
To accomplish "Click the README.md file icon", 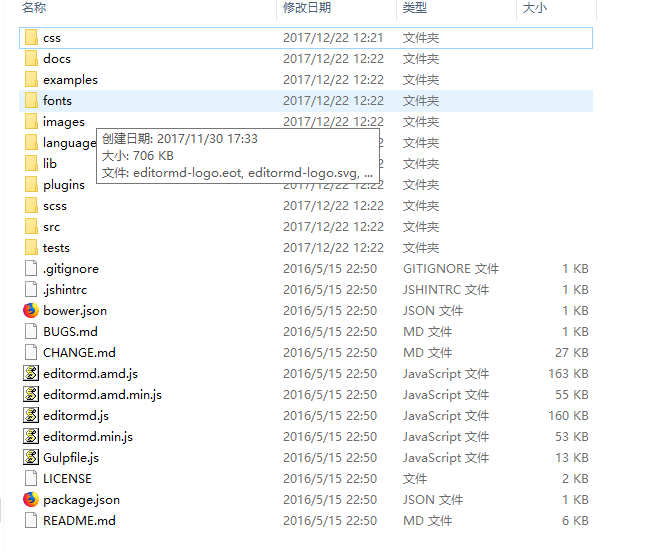I will 31,520.
